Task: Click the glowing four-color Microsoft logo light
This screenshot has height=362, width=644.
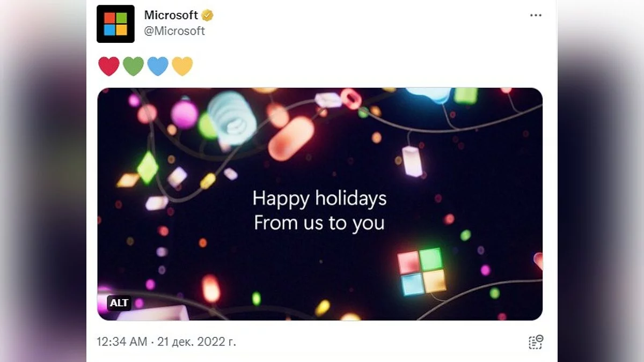Action: 422,271
